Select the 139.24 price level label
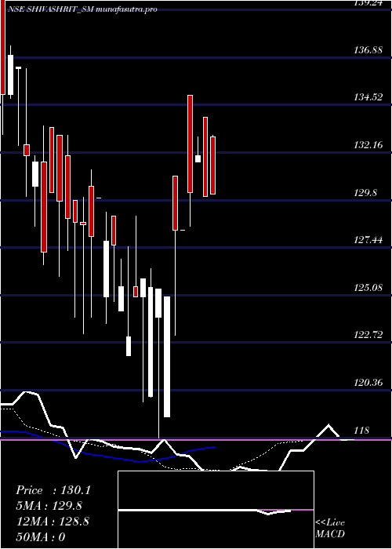Viewport: 392px width, 549px height. (368, 3)
